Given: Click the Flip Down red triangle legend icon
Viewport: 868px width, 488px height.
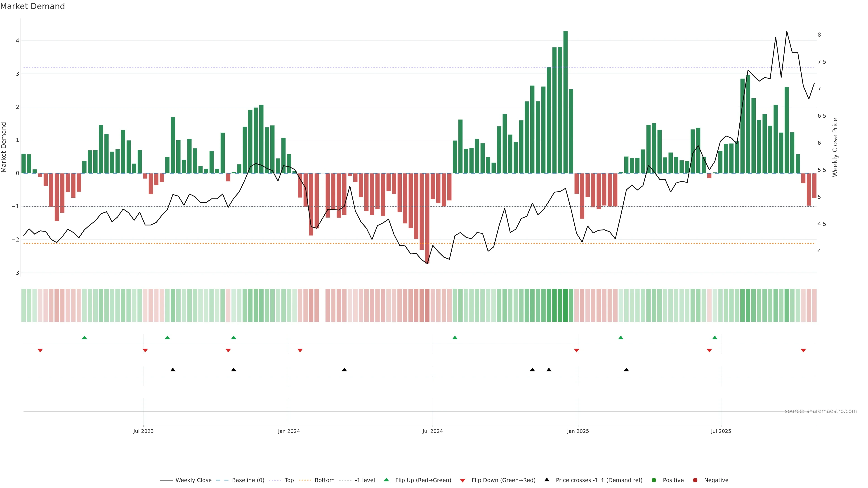Looking at the screenshot, I should point(463,480).
